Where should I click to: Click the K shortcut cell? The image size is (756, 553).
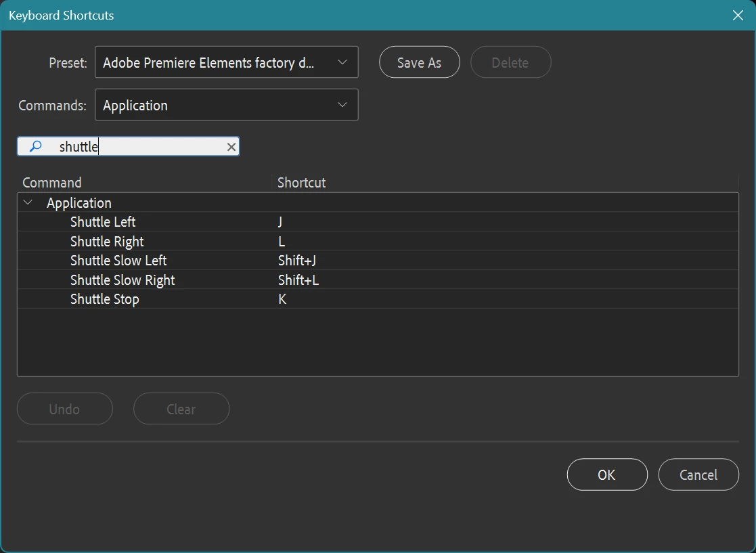click(282, 299)
